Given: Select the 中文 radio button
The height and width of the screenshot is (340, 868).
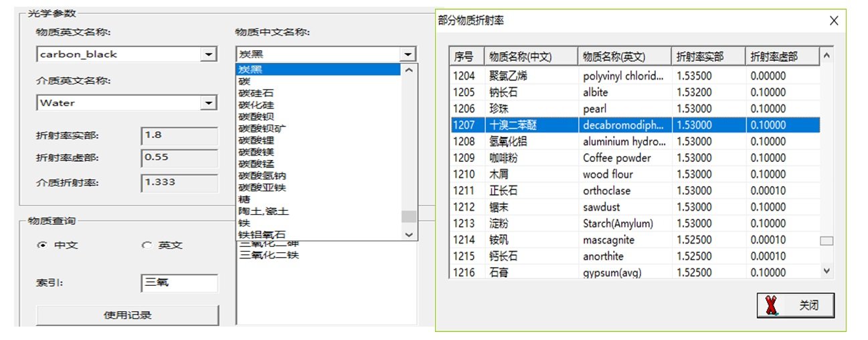Looking at the screenshot, I should click(x=43, y=246).
